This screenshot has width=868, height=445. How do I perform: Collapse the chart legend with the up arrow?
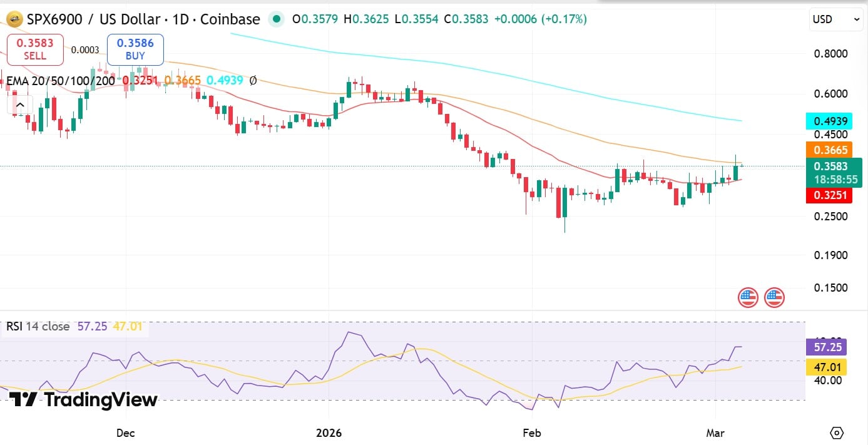pyautogui.click(x=19, y=105)
